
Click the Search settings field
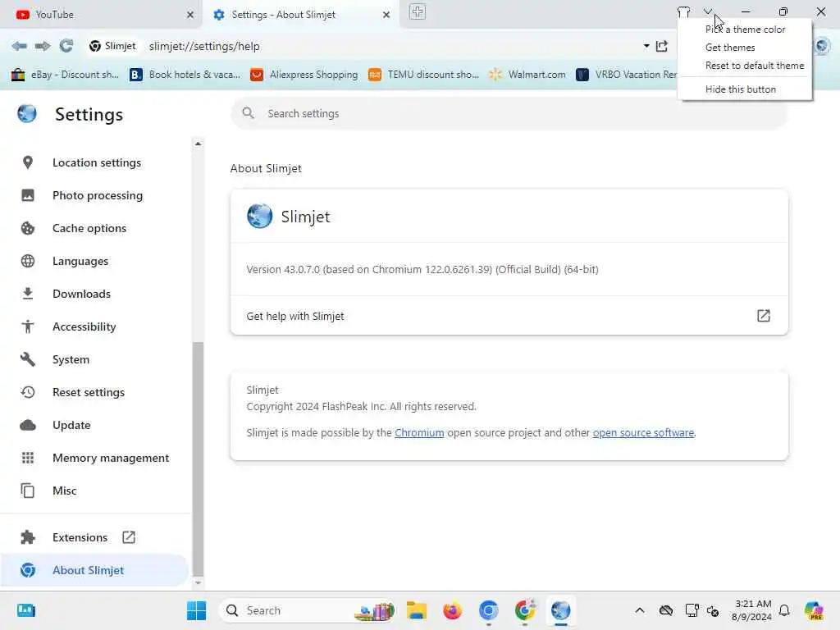509,113
